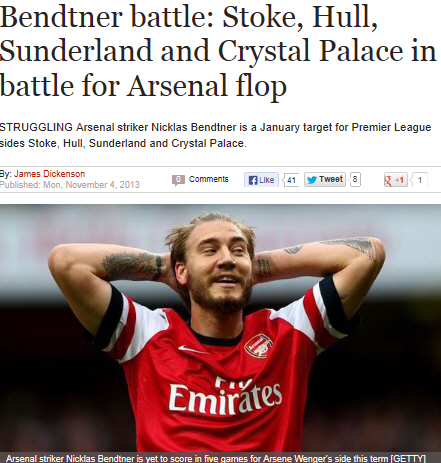Click the Bendtner battle headline

(x=218, y=51)
